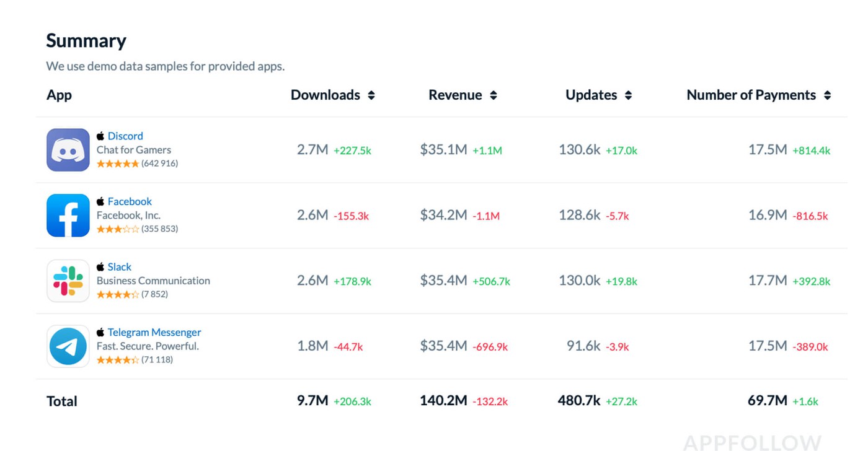Open the Telegram Messenger link

(154, 332)
